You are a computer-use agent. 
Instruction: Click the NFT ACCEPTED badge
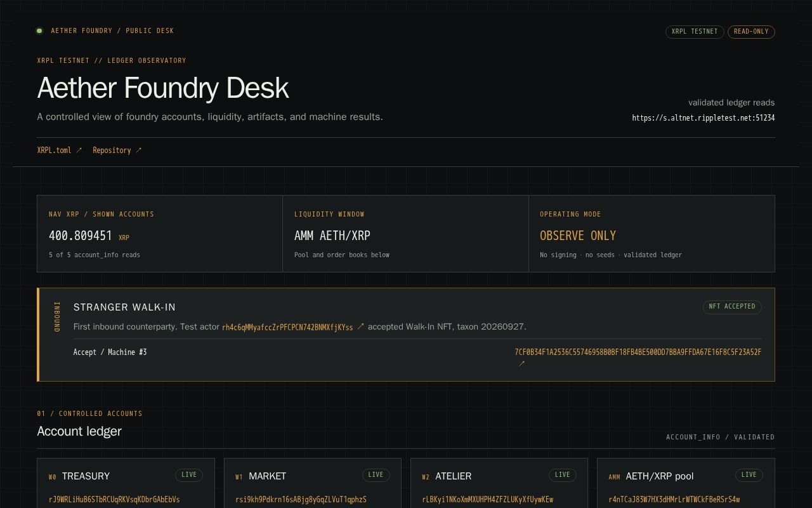click(732, 307)
